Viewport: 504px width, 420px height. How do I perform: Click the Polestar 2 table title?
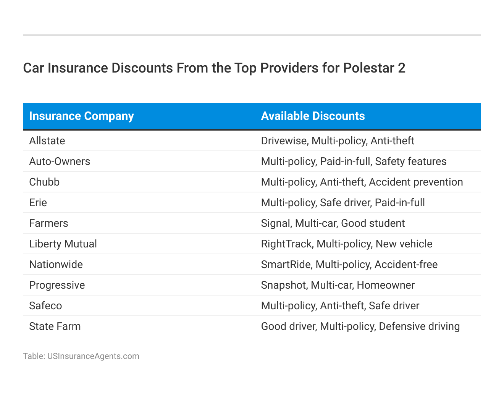point(214,68)
